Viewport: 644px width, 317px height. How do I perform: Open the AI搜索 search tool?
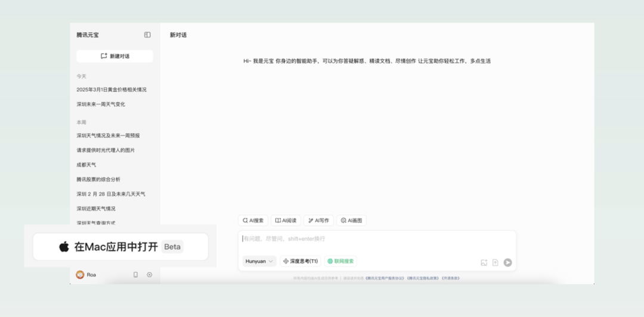pos(253,220)
